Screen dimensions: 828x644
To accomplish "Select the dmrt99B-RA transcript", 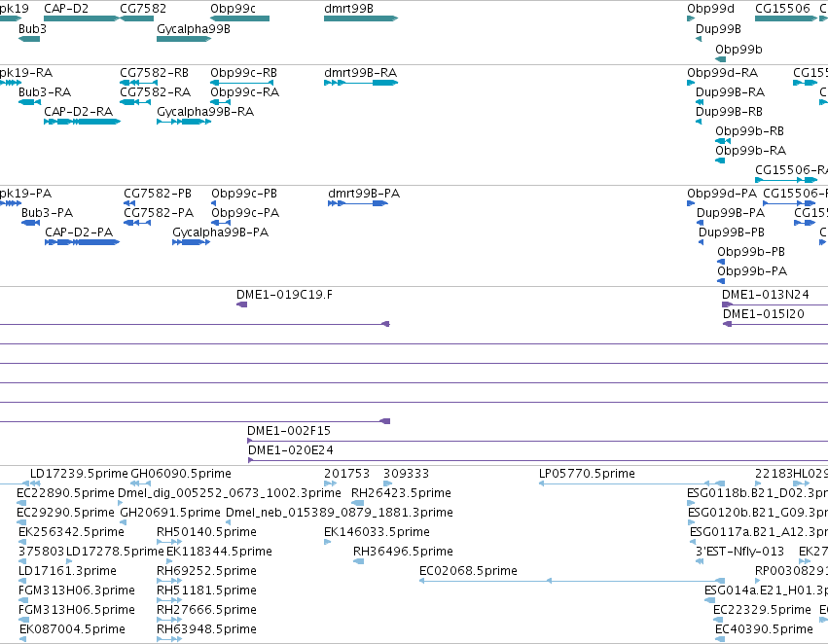I will pyautogui.click(x=361, y=83).
